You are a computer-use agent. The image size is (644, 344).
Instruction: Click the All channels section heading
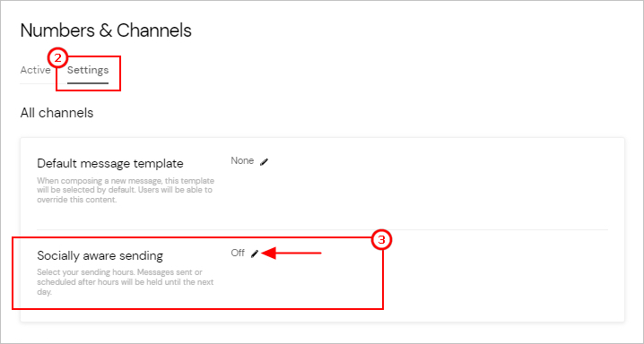[x=57, y=113]
